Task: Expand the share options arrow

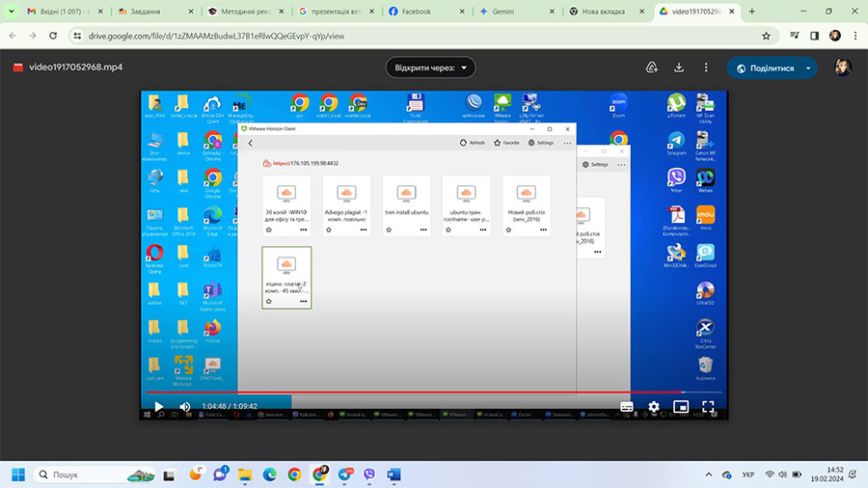Action: tap(809, 68)
